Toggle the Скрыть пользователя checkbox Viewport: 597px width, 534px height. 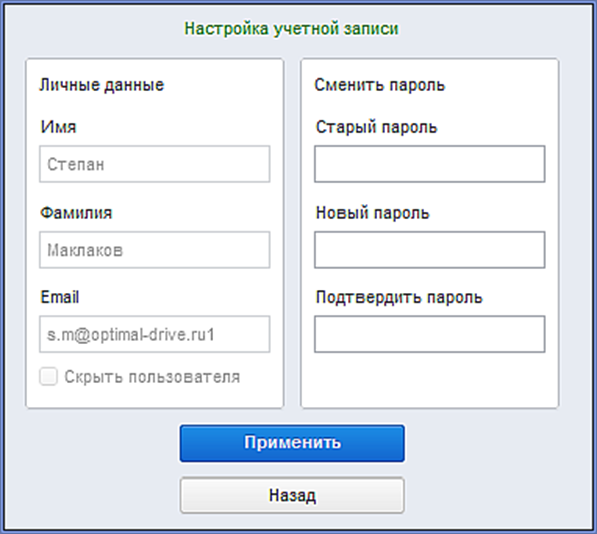(x=48, y=376)
